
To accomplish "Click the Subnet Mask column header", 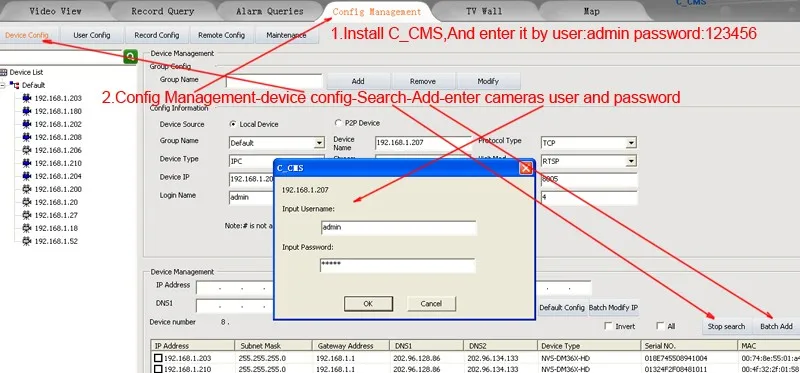I will (x=274, y=345).
